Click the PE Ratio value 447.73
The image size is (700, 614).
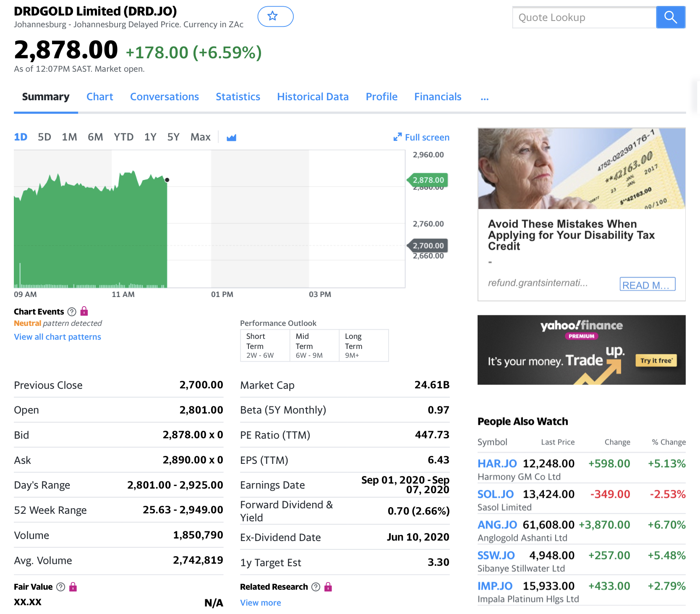click(x=432, y=435)
